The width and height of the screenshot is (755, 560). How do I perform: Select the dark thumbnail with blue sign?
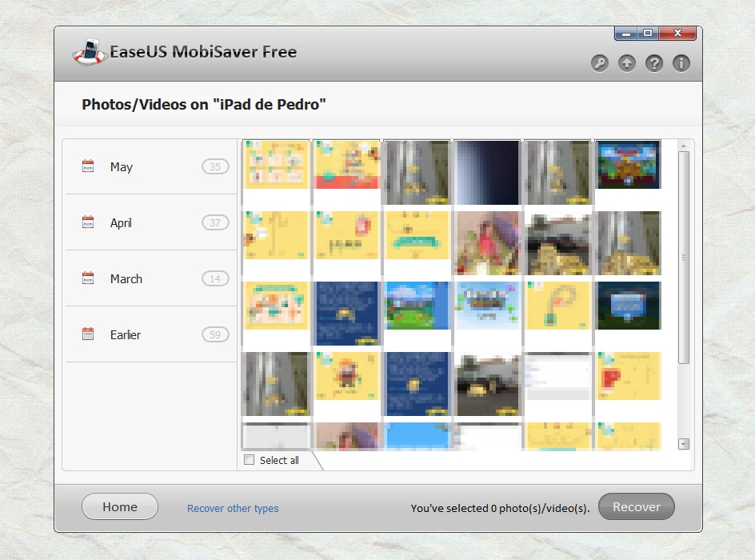pos(629,306)
